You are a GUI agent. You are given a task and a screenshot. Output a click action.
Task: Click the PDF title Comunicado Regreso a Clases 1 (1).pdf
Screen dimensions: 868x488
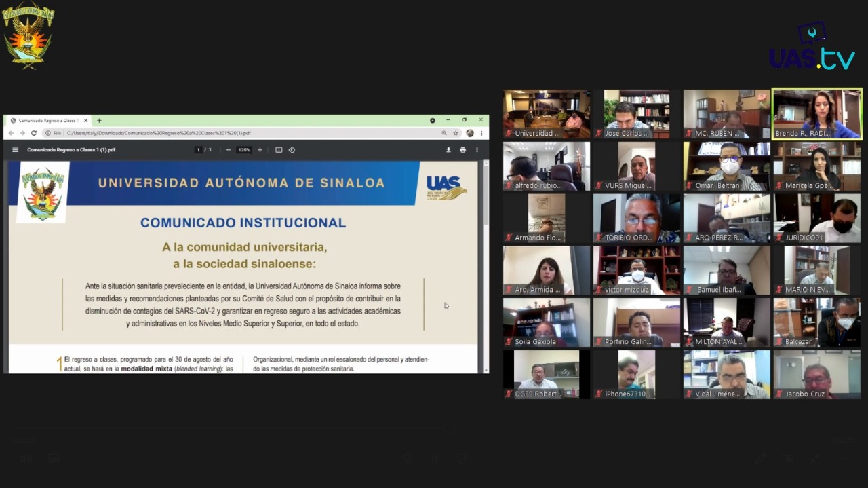pyautogui.click(x=71, y=150)
